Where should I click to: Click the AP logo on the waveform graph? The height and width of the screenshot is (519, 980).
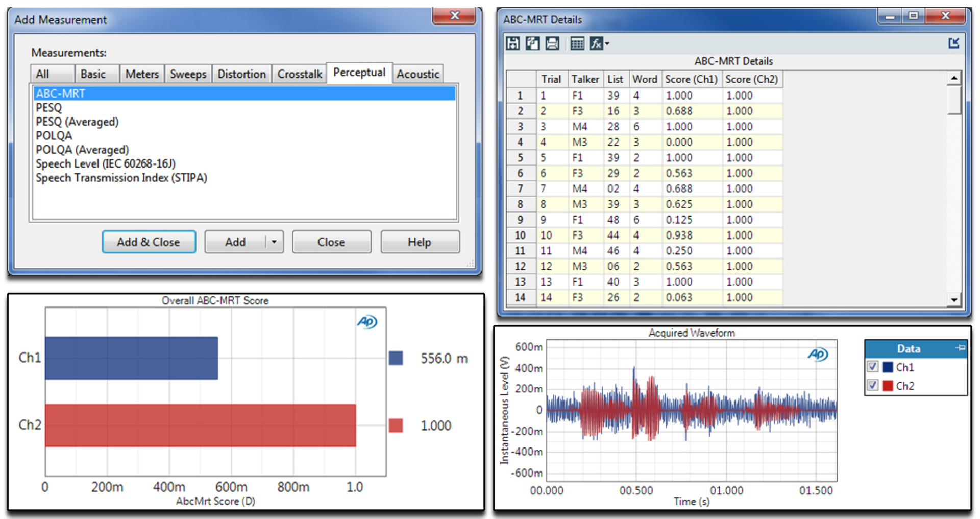coord(817,353)
